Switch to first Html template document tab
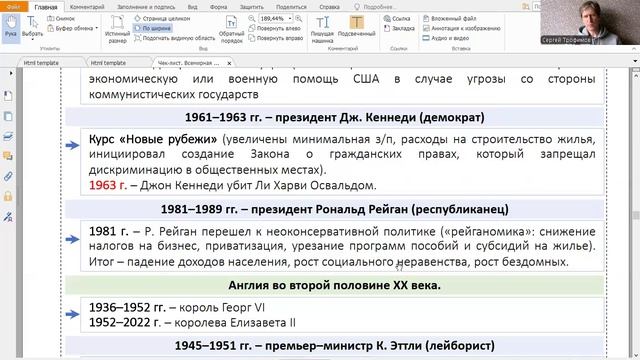 pyautogui.click(x=41, y=63)
